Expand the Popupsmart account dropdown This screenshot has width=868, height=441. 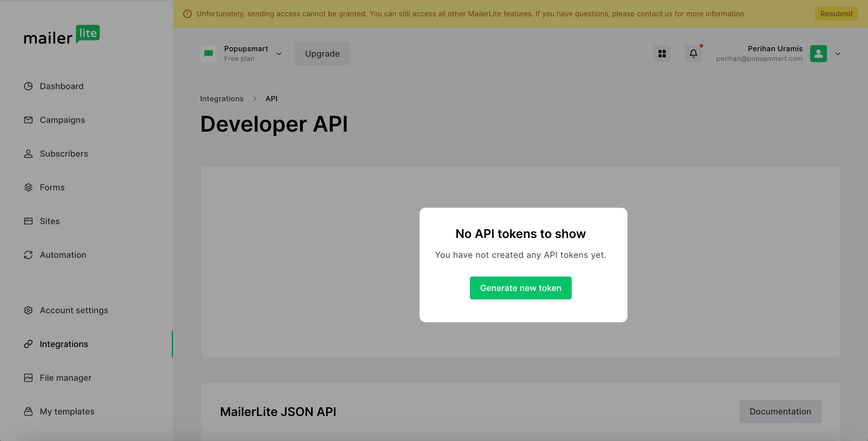pos(279,53)
